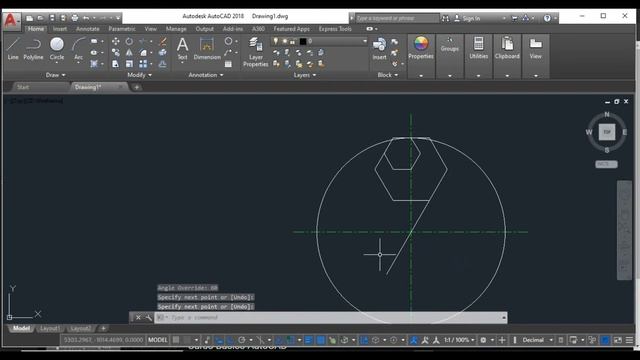Add a new layout with plus button
Screen dimensions: 640x360
(x=103, y=329)
